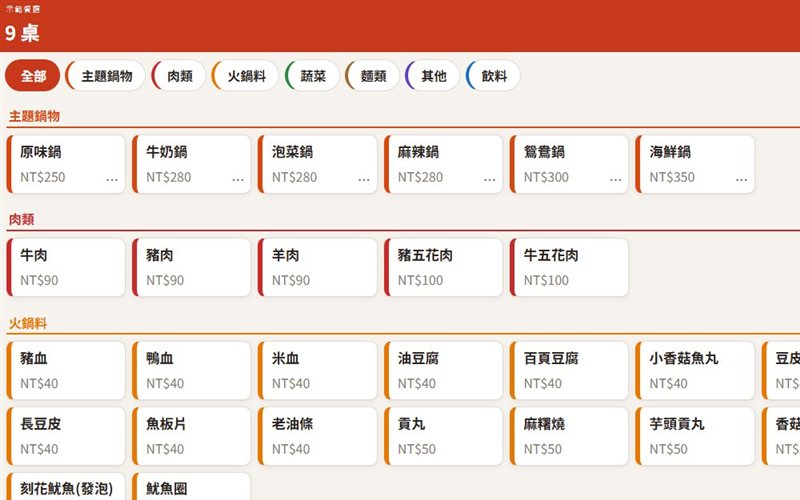
Task: Choose the 麻辣鍋 hot pot card
Action: [x=443, y=164]
